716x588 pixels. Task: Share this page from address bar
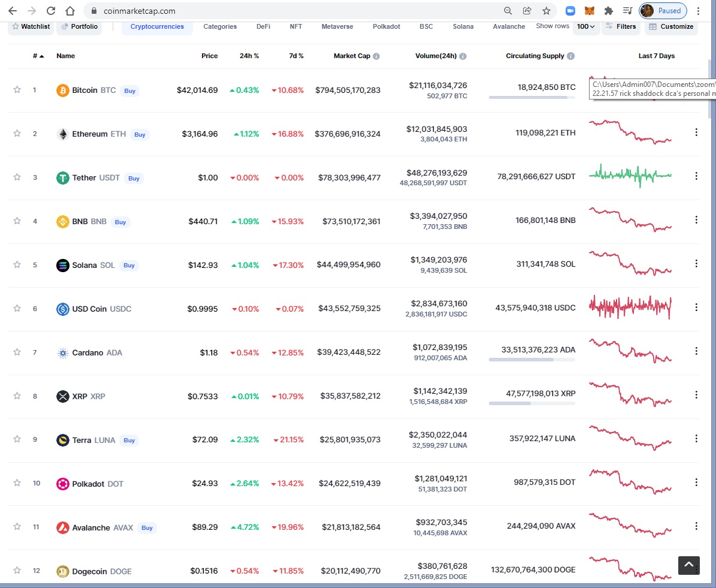pos(527,11)
